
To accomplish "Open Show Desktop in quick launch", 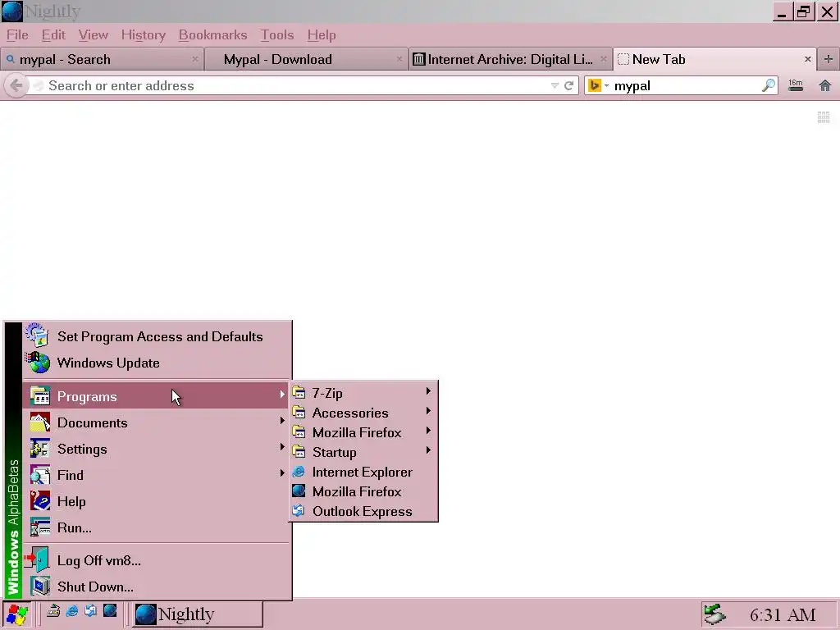I will coord(53,610).
